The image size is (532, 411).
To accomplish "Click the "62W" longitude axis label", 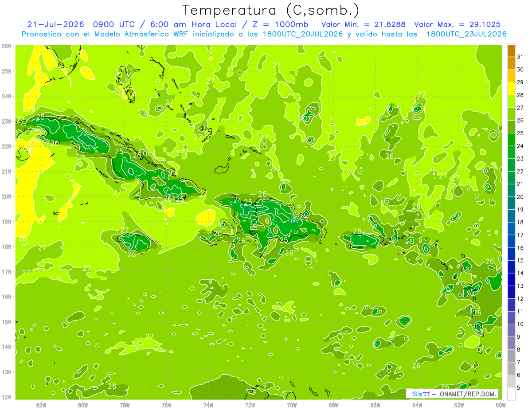I will coord(459,404).
